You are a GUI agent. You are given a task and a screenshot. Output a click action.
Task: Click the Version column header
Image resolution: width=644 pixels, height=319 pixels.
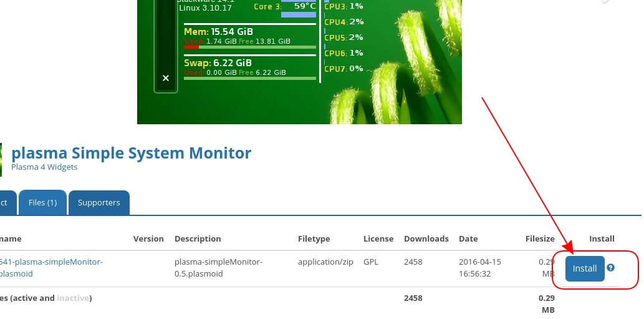click(148, 239)
